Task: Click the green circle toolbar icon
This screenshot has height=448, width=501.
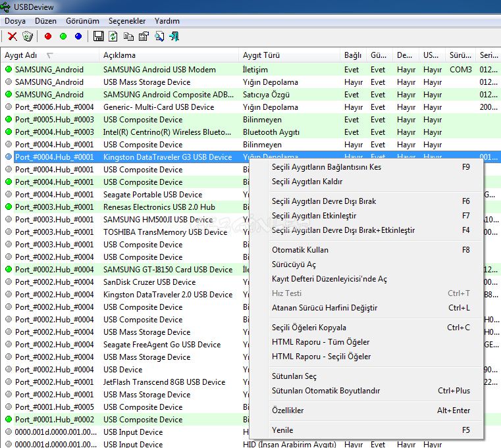Action: pos(63,36)
